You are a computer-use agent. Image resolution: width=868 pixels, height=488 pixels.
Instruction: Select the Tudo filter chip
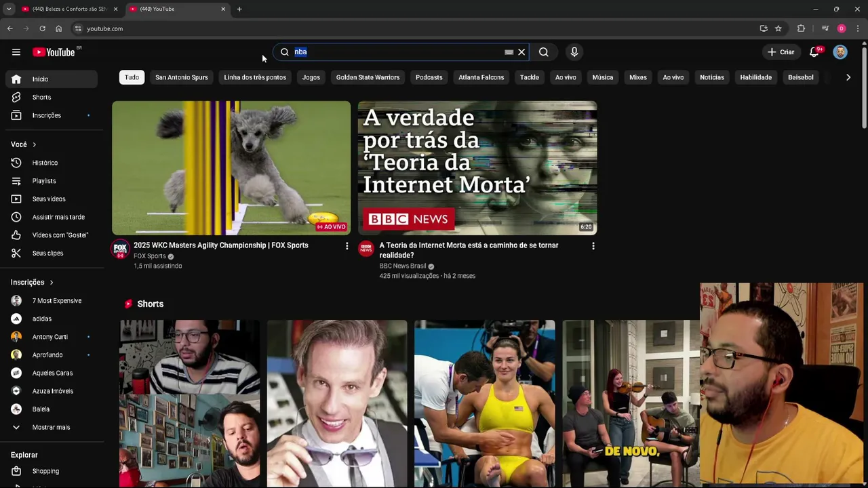point(132,77)
